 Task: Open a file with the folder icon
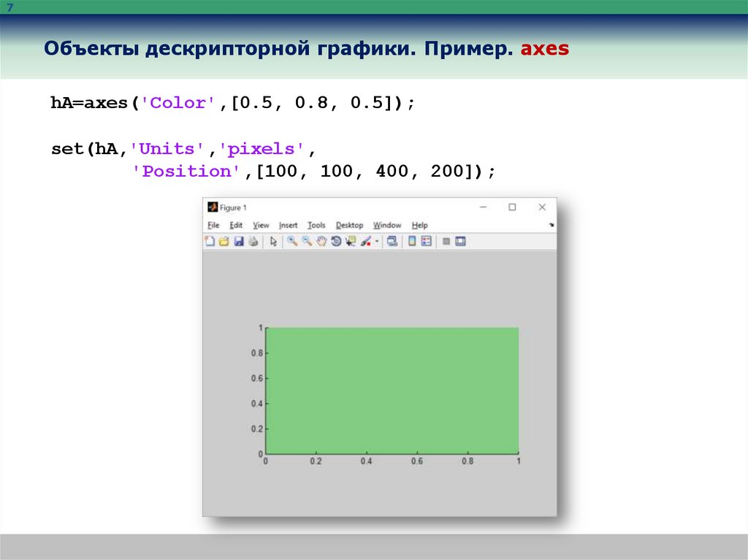click(224, 242)
